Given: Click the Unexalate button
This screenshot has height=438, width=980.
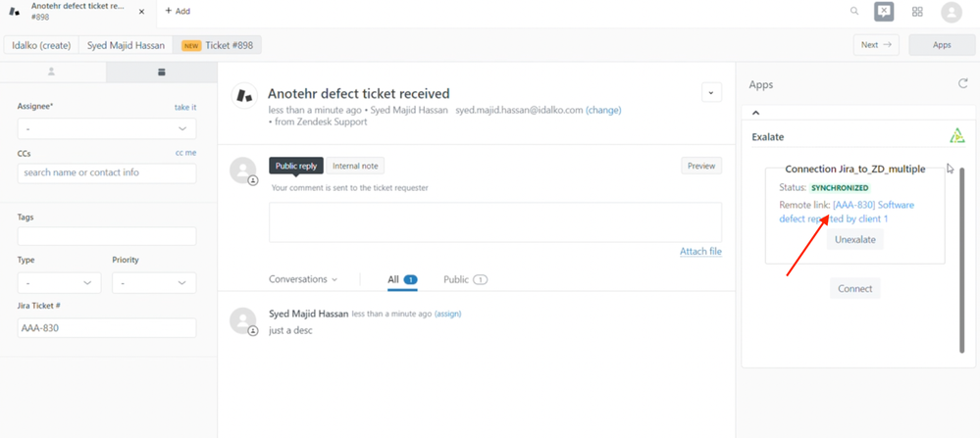Looking at the screenshot, I should 855,240.
